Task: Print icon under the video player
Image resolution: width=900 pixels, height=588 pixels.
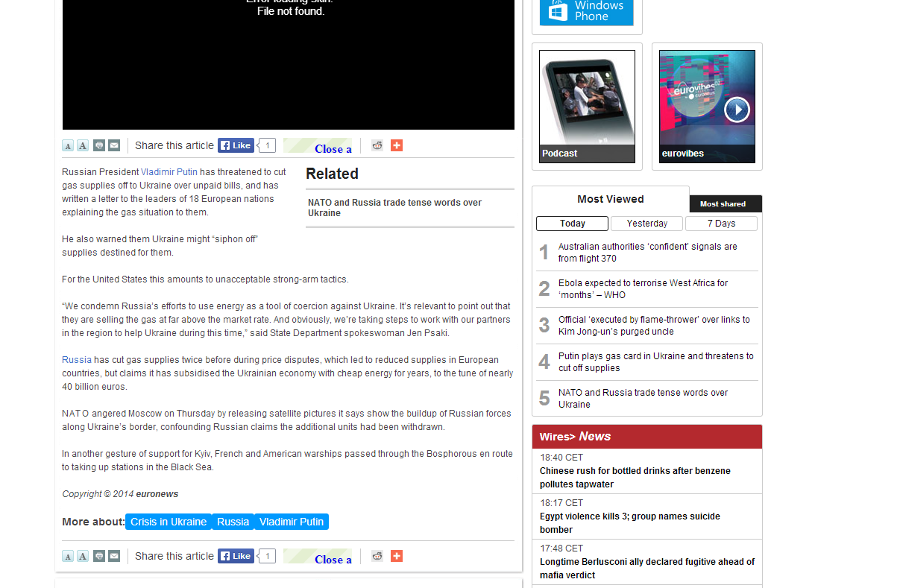Action: pos(99,145)
